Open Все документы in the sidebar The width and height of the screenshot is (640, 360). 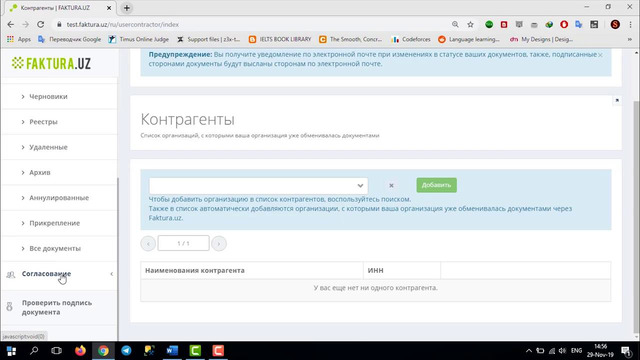click(x=55, y=249)
